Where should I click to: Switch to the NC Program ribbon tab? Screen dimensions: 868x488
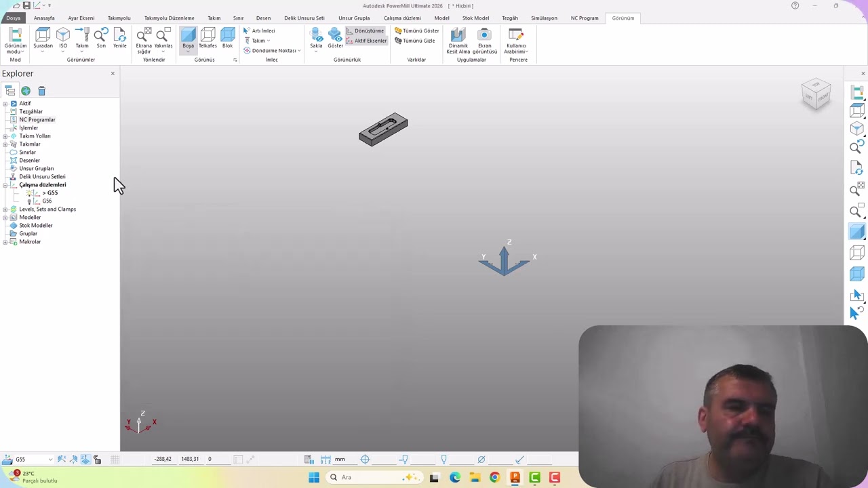[x=585, y=18]
